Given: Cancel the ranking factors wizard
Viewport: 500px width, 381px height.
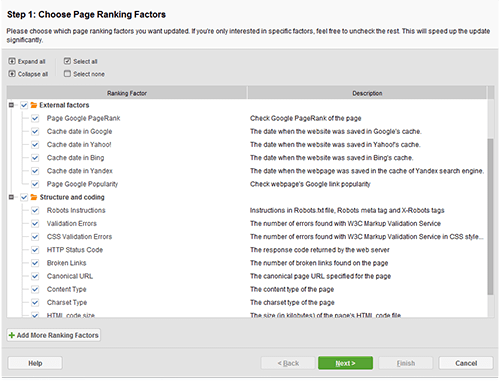Looking at the screenshot, I should [466, 363].
